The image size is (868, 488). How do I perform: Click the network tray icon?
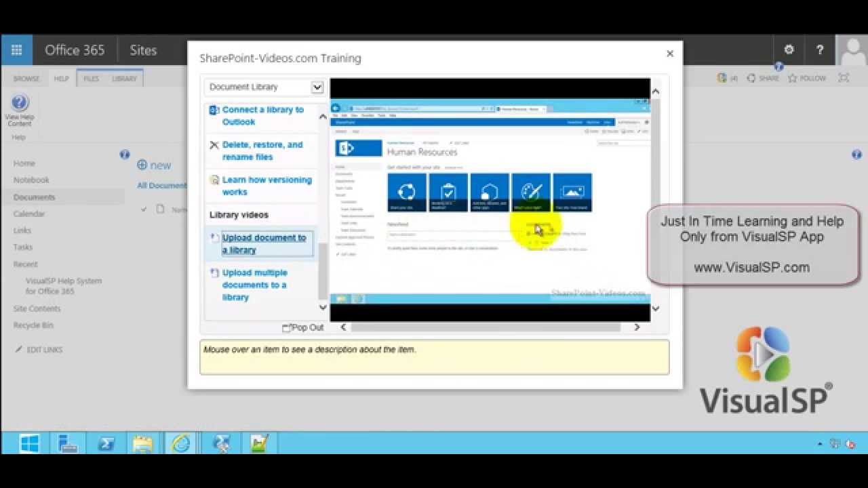point(835,444)
